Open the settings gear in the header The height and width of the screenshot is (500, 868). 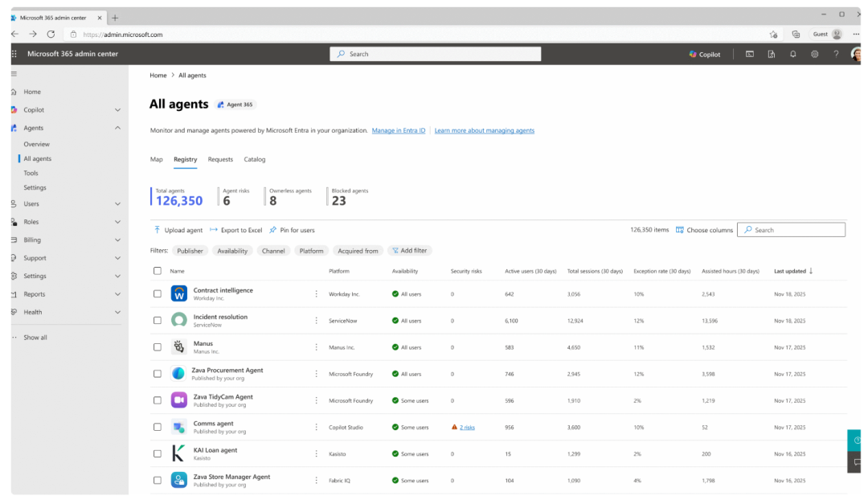coord(814,55)
